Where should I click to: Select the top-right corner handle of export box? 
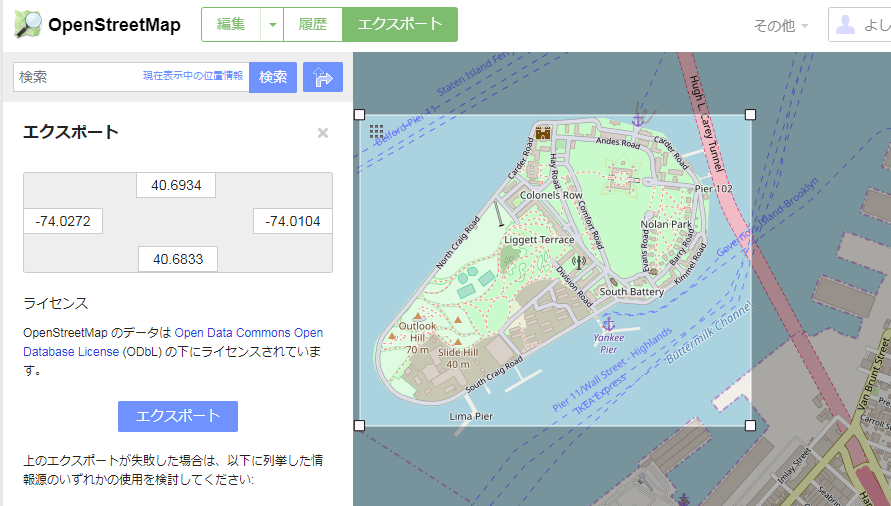click(750, 115)
